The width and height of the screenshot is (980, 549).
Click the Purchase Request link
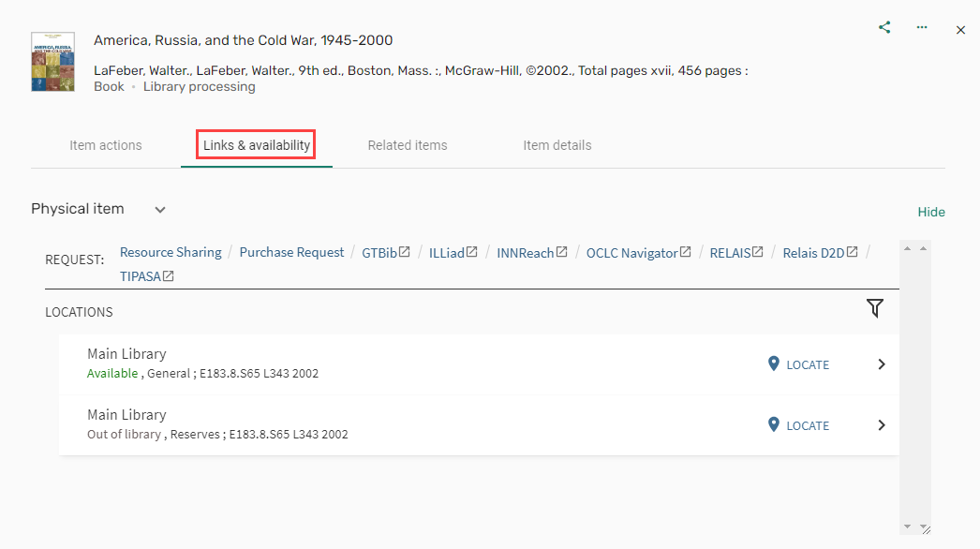coord(292,252)
